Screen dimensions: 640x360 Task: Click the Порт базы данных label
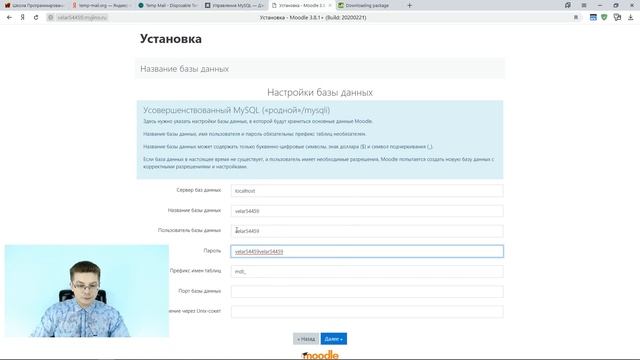point(200,291)
